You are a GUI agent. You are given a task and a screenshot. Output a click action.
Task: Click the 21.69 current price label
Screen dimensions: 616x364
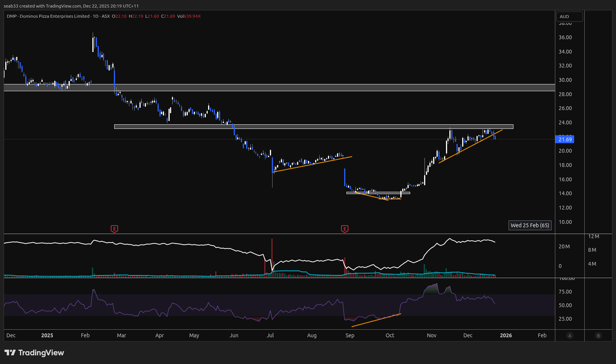565,139
